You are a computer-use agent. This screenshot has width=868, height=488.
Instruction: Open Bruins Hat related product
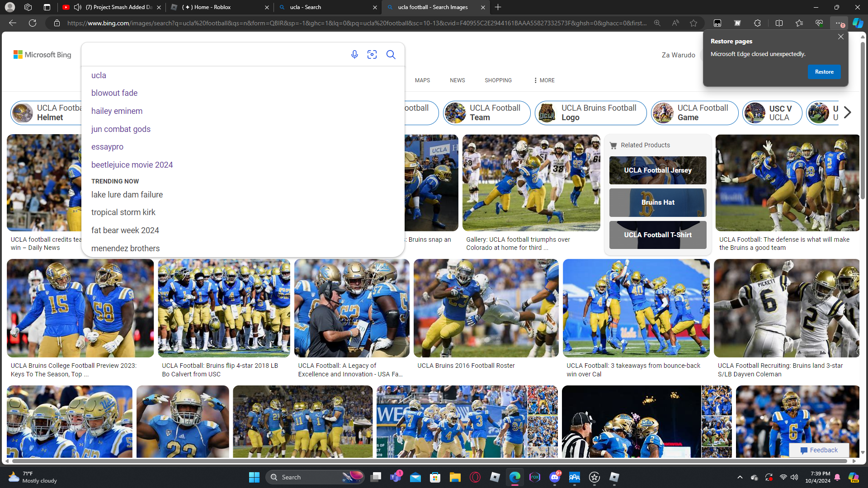(658, 202)
